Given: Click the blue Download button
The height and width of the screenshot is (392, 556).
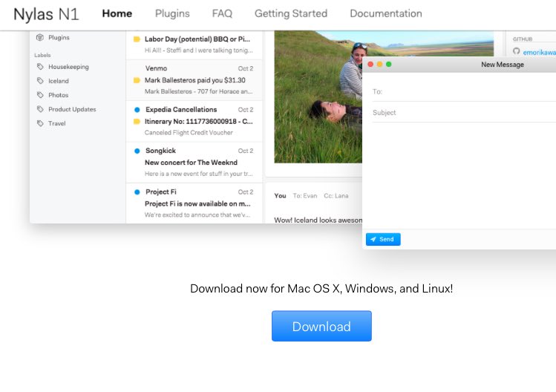Looking at the screenshot, I should coord(321,326).
